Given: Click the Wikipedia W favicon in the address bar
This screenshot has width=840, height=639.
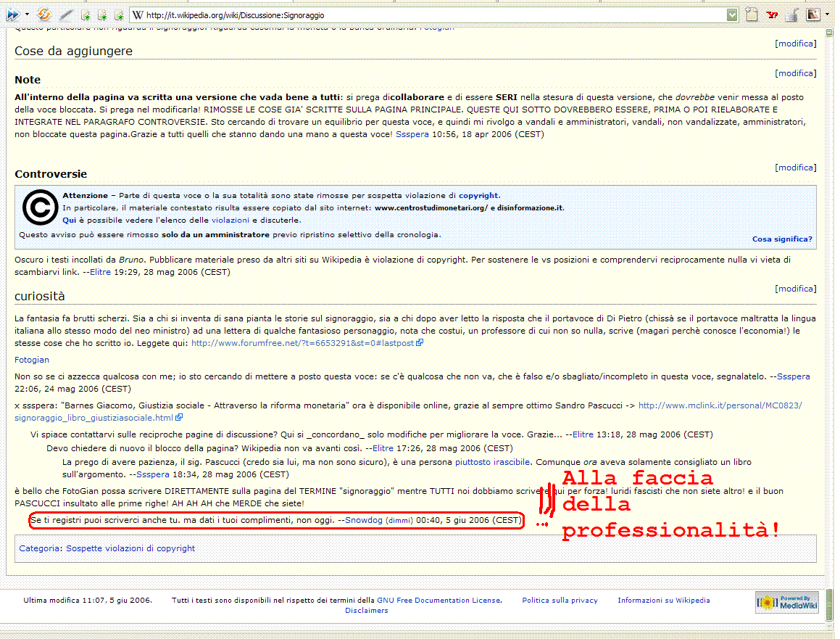Looking at the screenshot, I should coord(138,15).
